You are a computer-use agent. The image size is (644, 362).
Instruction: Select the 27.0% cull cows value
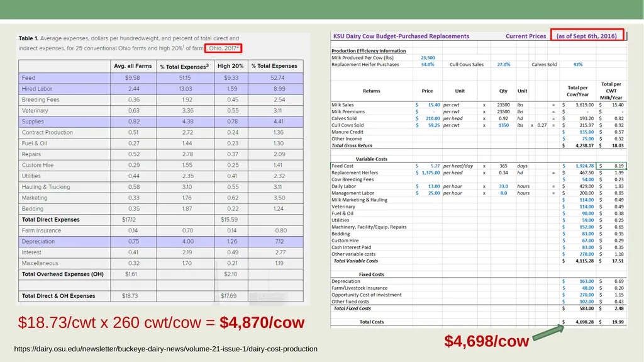coord(504,65)
